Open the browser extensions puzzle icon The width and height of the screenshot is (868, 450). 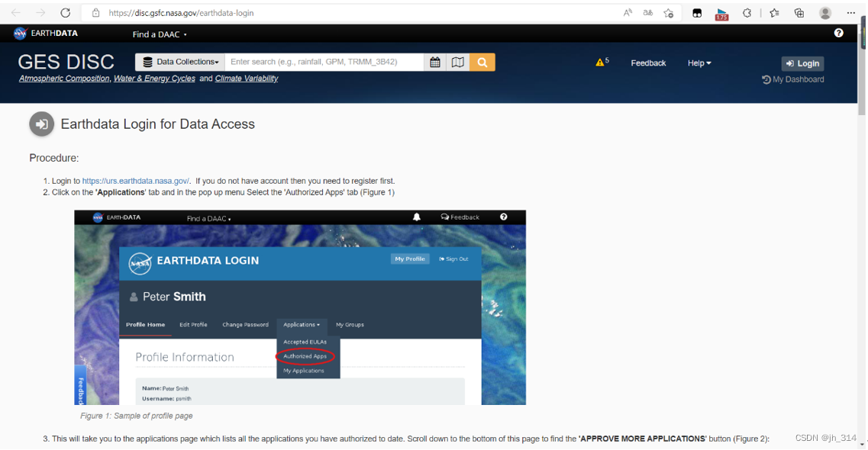(x=747, y=13)
